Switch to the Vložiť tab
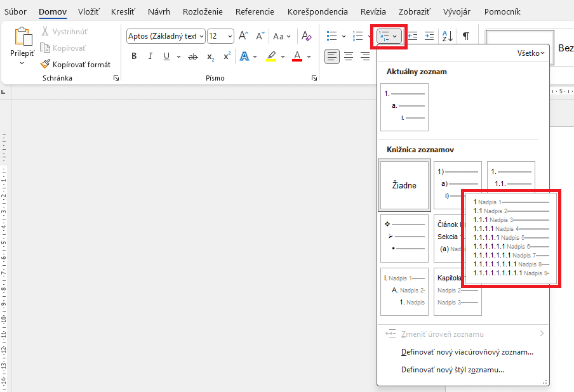This screenshot has height=392, width=574. coord(89,11)
